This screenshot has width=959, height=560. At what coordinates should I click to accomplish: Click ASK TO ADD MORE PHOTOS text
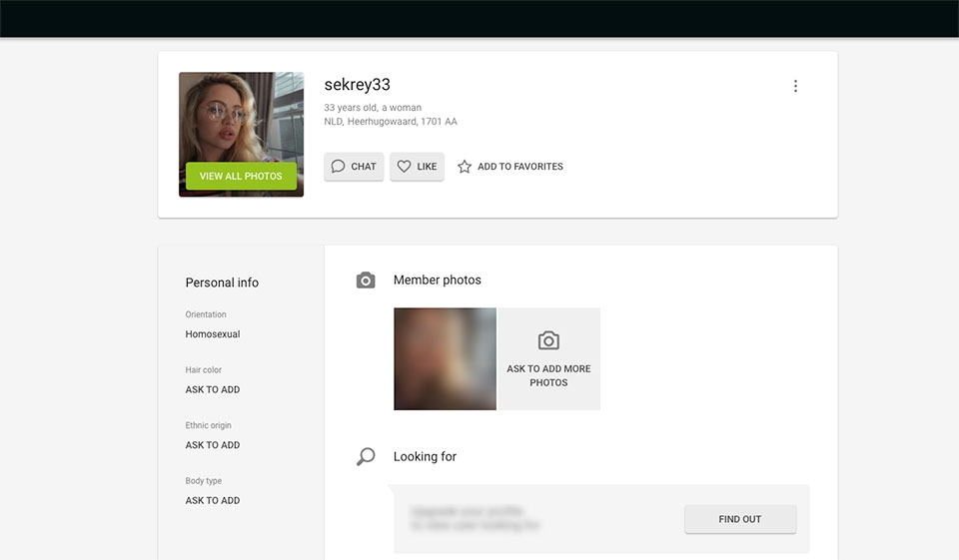pos(548,375)
